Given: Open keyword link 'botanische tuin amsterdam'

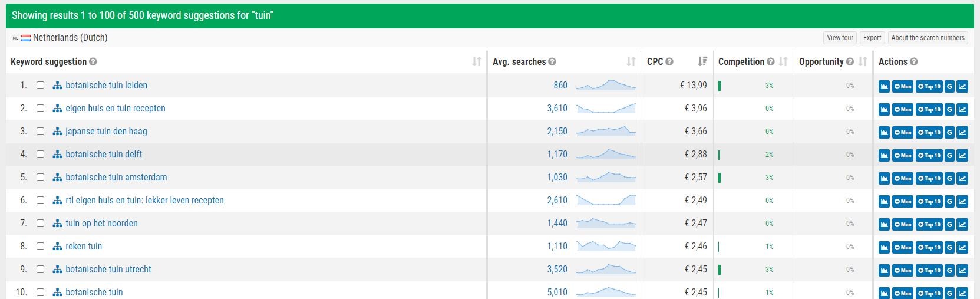Looking at the screenshot, I should click(x=116, y=177).
